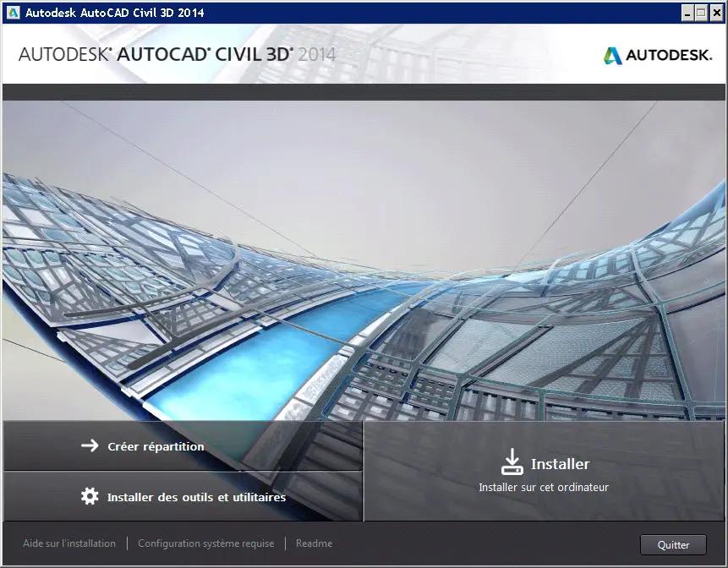Viewport: 728px width, 568px height.
Task: Click the Autodesk AutoCAD Civil 3D 2014 banner title
Action: point(177,54)
